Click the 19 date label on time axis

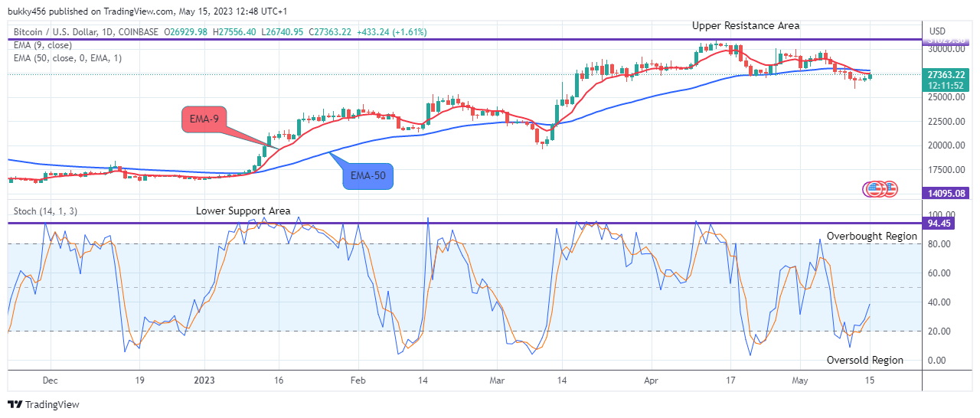click(x=139, y=380)
